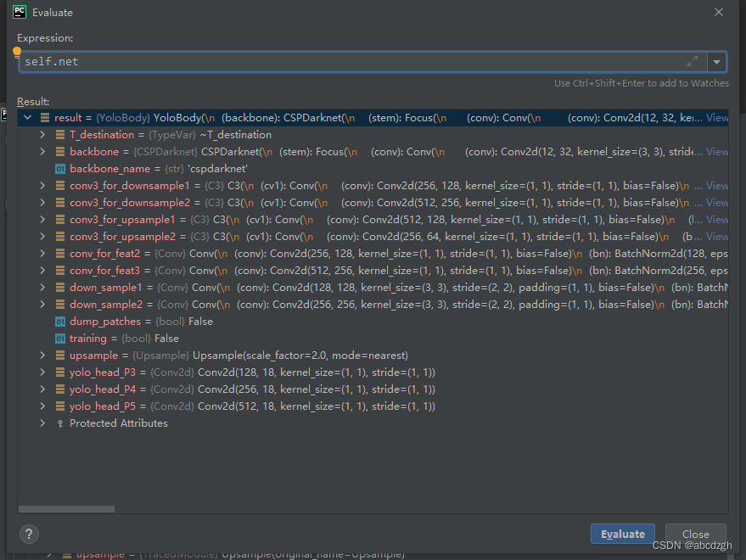The image size is (746, 560).
Task: Click the Evaluate button
Action: point(623,534)
